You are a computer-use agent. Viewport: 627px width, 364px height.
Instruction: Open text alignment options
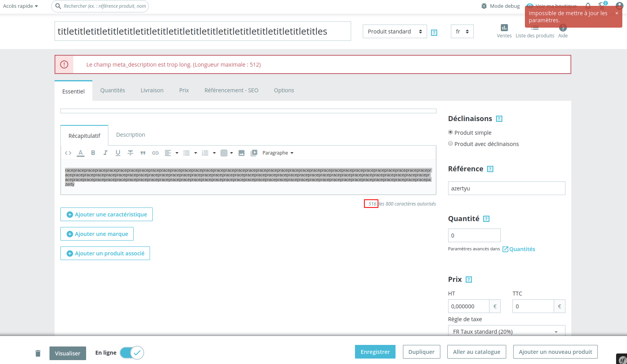[x=168, y=153]
